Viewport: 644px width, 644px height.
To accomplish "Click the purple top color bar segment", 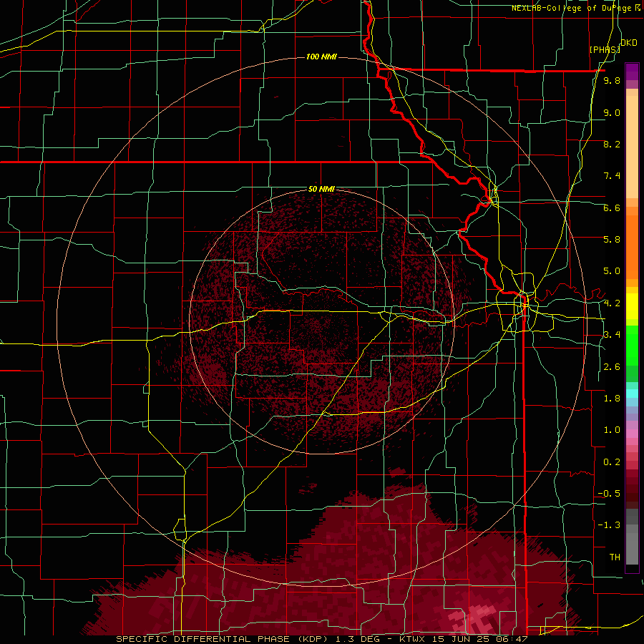I will 632,72.
